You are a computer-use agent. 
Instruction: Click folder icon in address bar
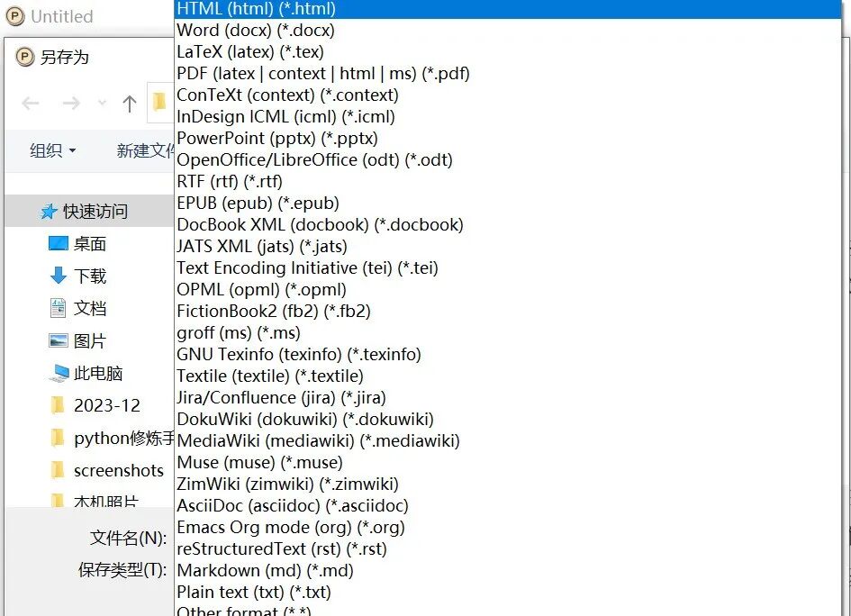tap(159, 102)
